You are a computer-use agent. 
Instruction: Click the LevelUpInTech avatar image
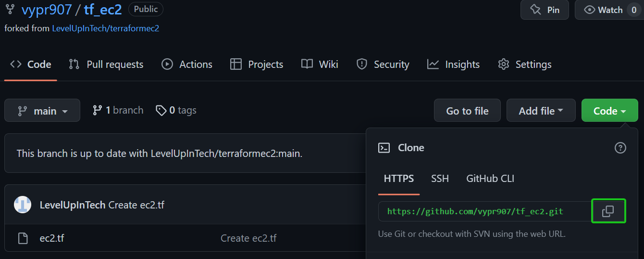pos(23,205)
